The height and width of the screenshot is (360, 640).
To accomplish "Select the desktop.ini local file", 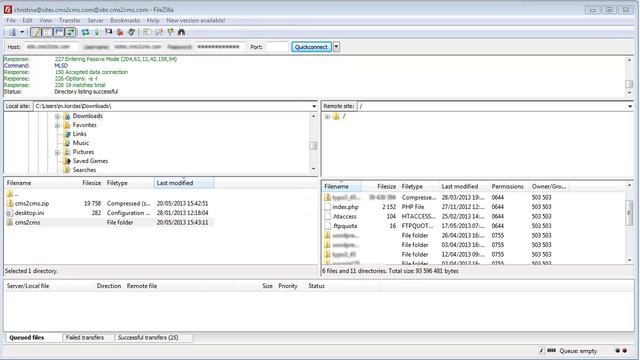I will 29,213.
